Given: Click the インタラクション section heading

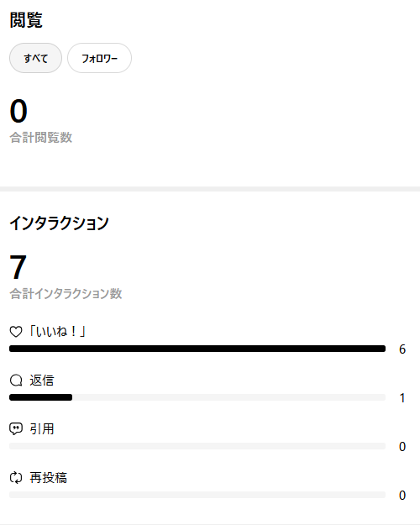Looking at the screenshot, I should pos(59,223).
